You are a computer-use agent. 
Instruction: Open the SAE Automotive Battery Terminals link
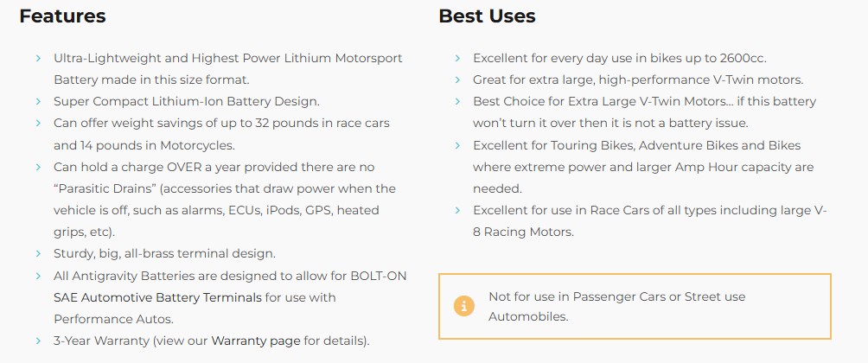click(x=157, y=297)
